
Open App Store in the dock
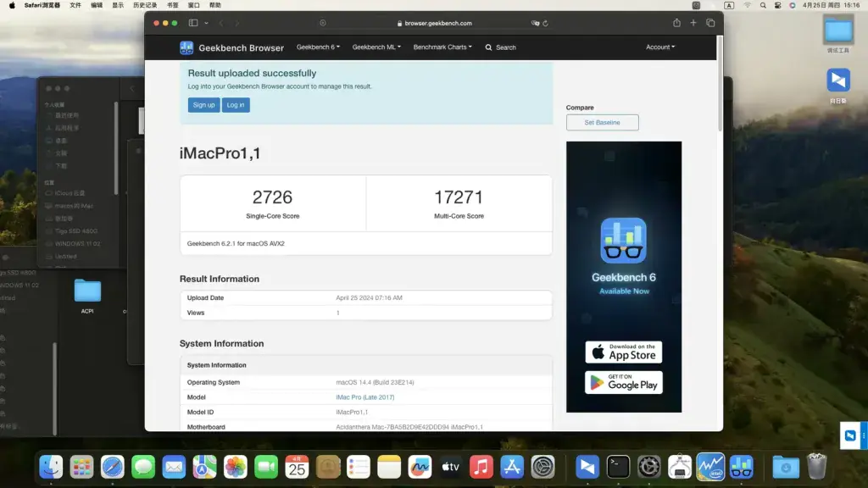512,467
